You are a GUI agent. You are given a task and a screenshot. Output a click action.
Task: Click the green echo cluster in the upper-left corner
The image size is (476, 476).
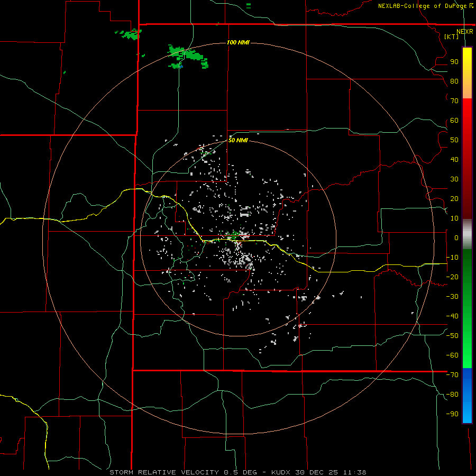point(129,34)
